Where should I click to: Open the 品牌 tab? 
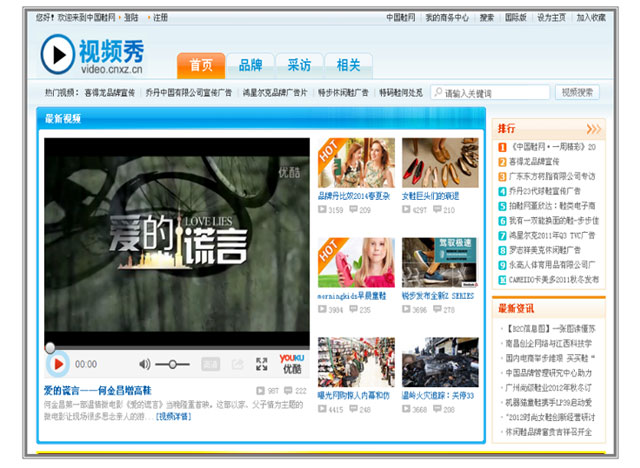coord(250,66)
